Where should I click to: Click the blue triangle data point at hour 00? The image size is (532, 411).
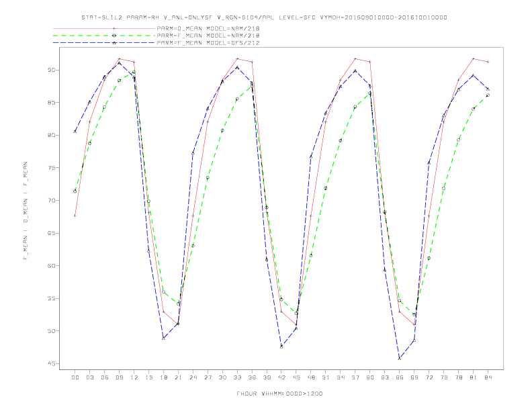pos(75,131)
